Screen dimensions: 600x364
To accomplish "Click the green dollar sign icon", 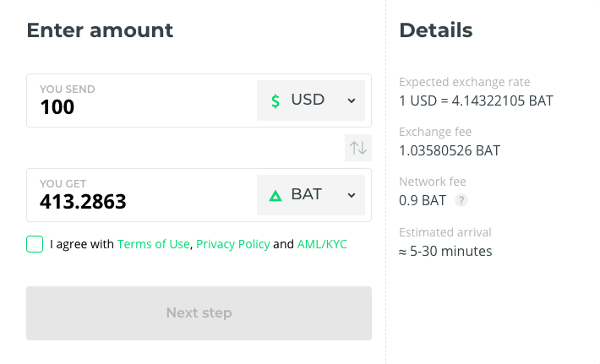I will pyautogui.click(x=275, y=101).
